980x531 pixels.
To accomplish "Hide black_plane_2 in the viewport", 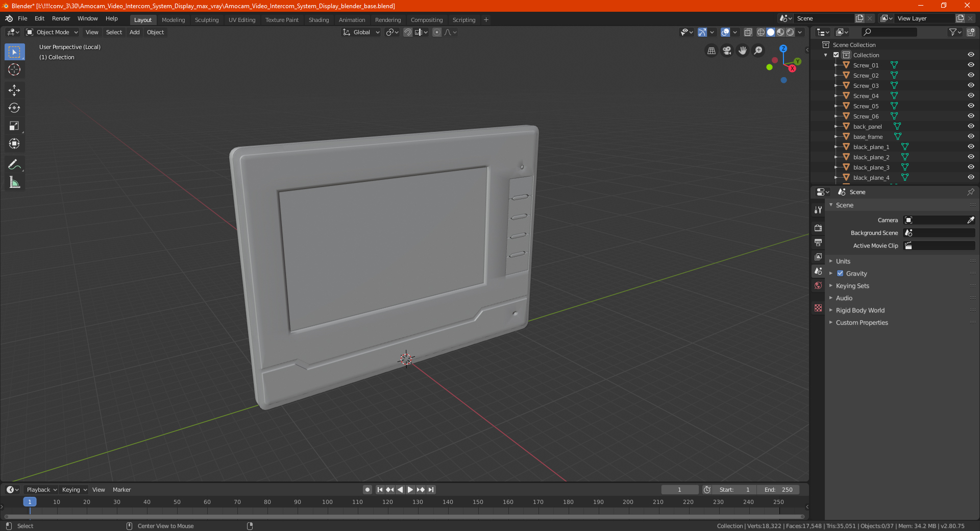I will (971, 157).
